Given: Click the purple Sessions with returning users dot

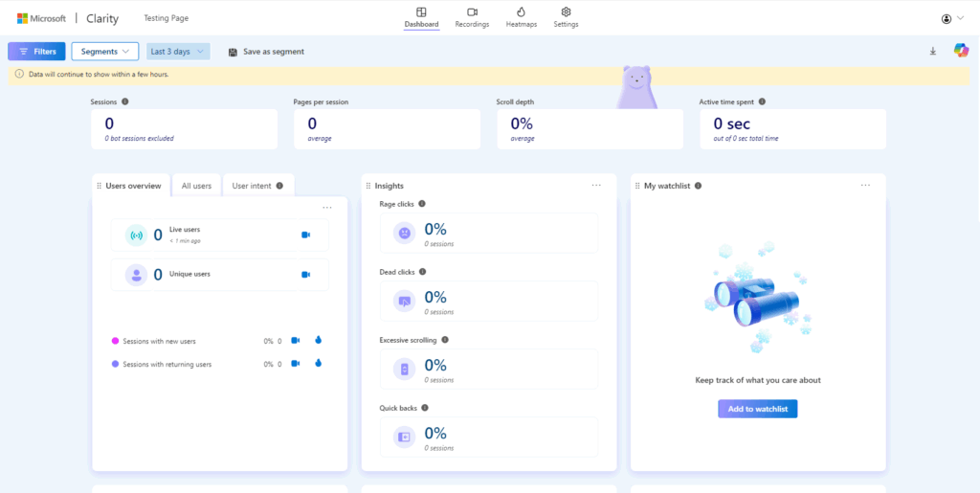Looking at the screenshot, I should (115, 364).
